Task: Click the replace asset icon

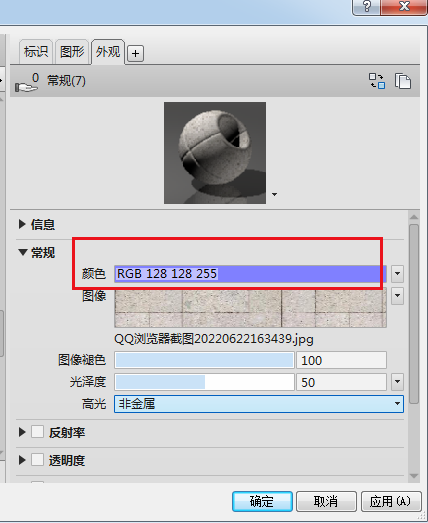Action: click(x=377, y=81)
